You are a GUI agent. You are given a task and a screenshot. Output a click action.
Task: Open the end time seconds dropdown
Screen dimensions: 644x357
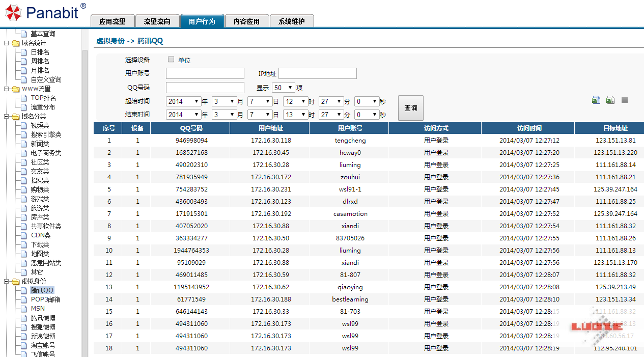coord(367,115)
